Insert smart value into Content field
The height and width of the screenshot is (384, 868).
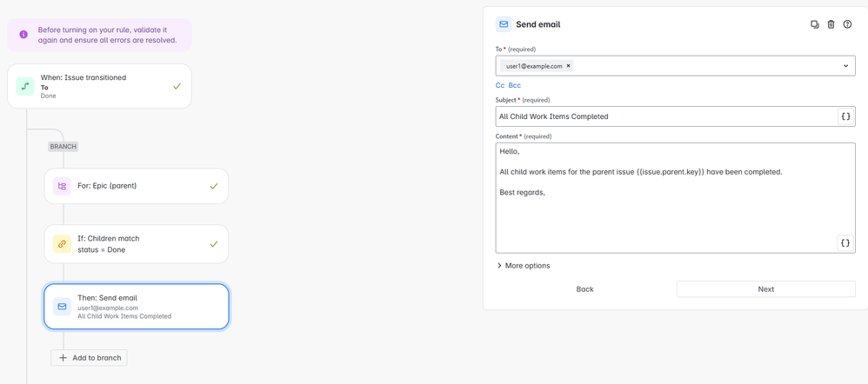tap(845, 243)
